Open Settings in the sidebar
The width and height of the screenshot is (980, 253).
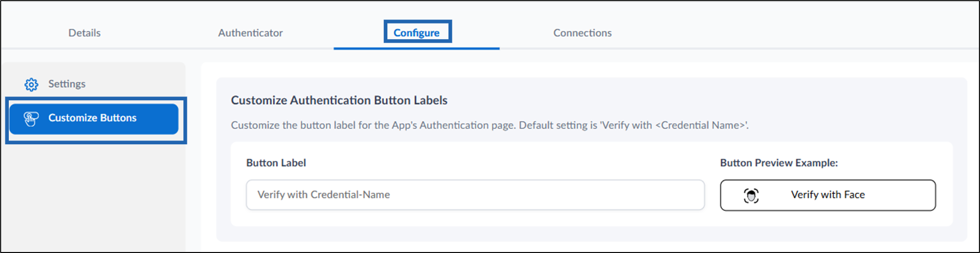tap(67, 84)
